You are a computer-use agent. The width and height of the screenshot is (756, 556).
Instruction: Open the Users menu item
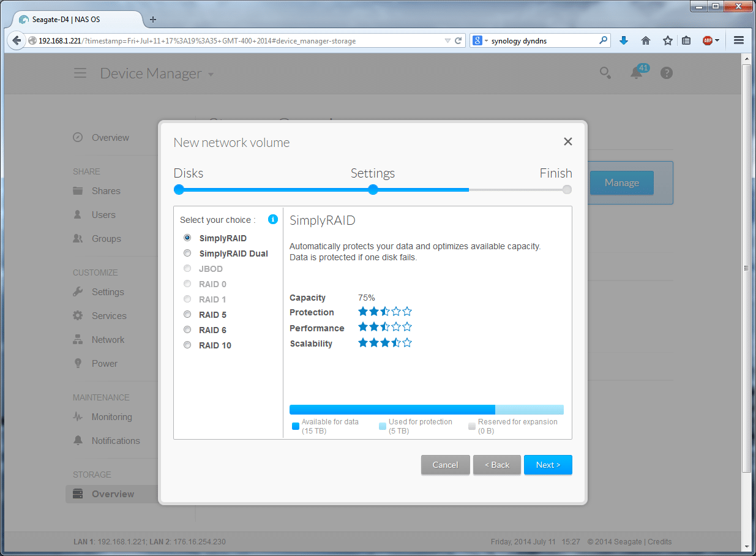[103, 215]
